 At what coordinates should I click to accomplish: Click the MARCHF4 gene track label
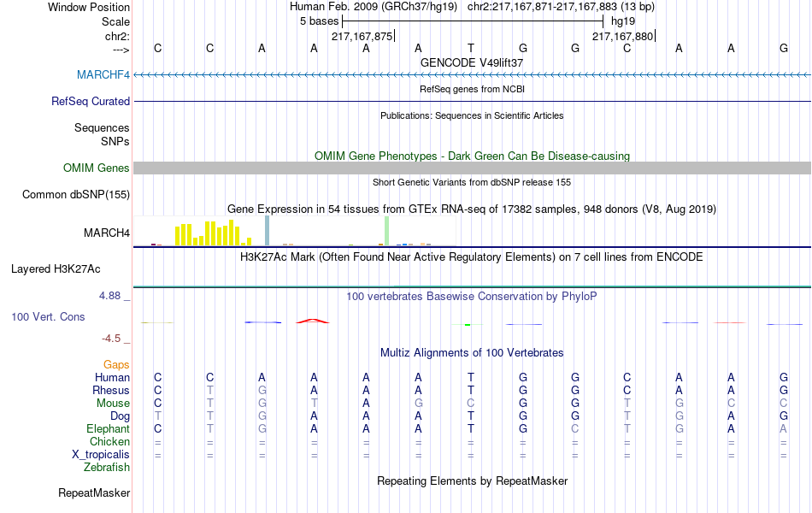[x=103, y=74]
